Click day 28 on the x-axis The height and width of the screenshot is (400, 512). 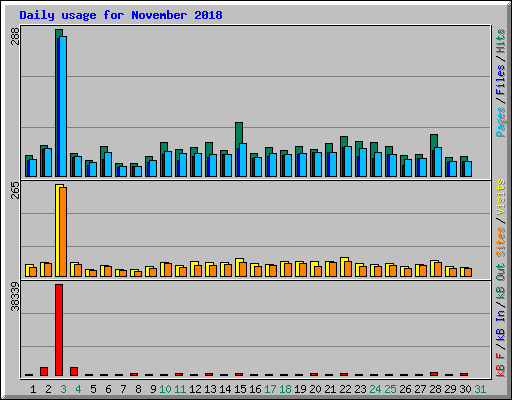[x=435, y=389]
